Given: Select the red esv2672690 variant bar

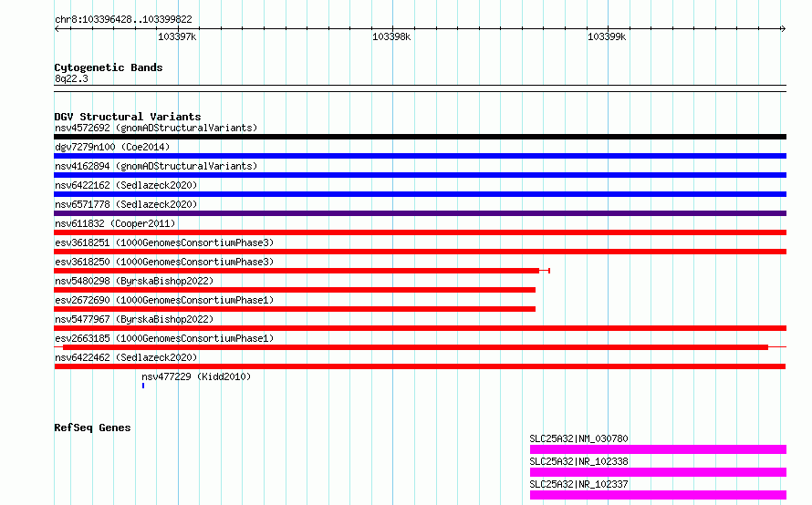Looking at the screenshot, I should [295, 309].
